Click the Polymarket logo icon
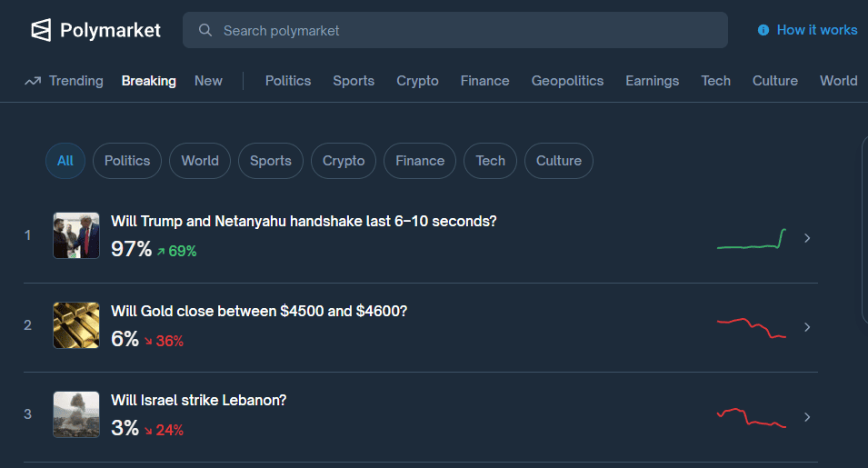Image resolution: width=868 pixels, height=468 pixels. [41, 30]
